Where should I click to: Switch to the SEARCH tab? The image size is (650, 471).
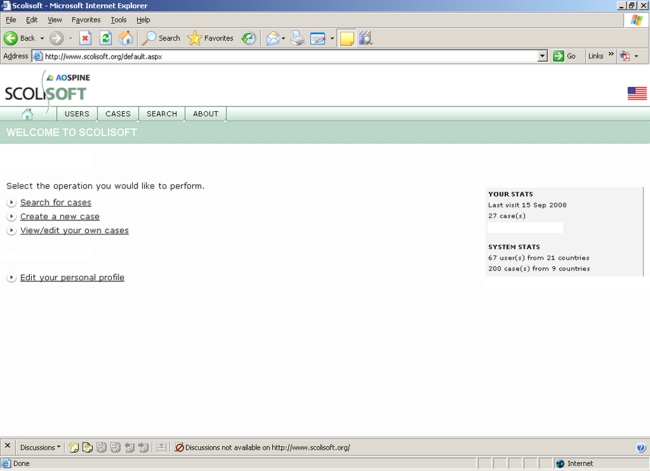click(162, 114)
